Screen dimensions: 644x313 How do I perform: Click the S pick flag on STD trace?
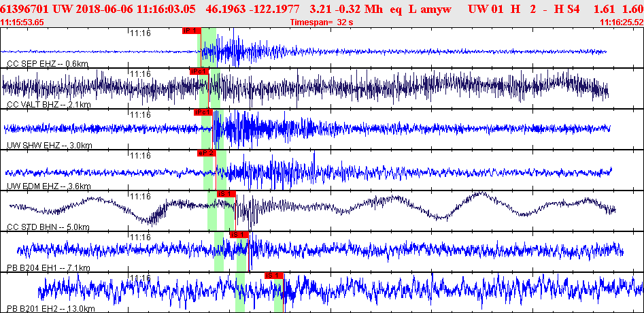pos(226,194)
